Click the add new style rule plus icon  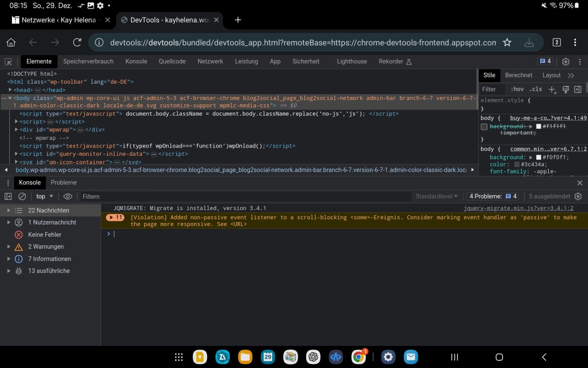point(552,90)
